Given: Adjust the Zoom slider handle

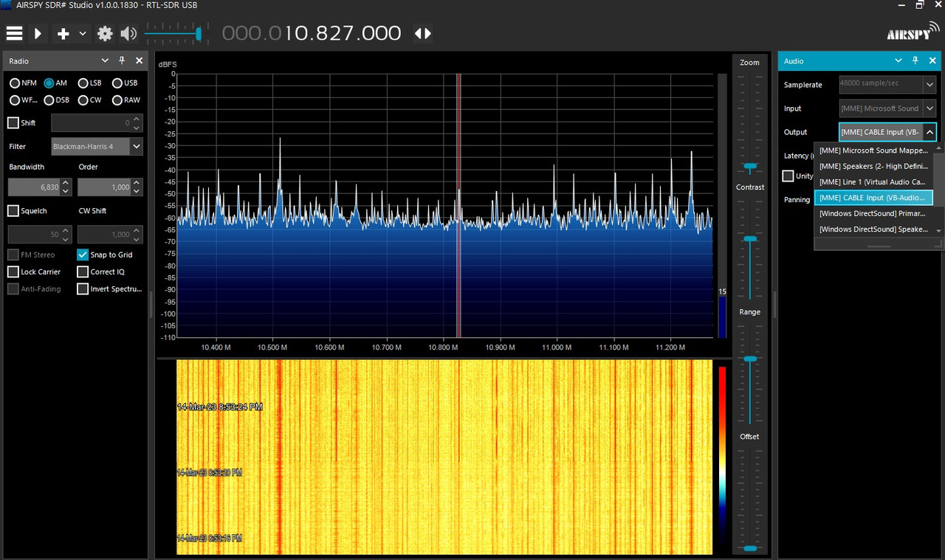Looking at the screenshot, I should [x=750, y=167].
